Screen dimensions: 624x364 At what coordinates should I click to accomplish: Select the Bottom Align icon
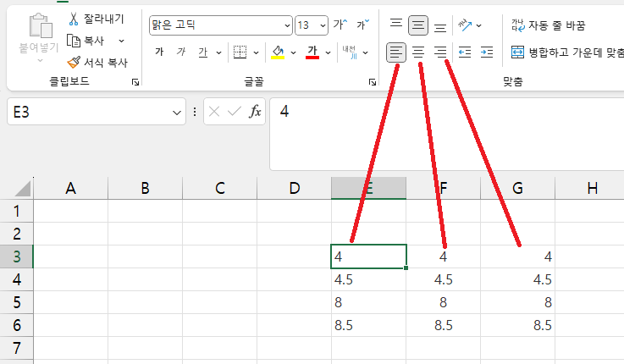coord(440,26)
